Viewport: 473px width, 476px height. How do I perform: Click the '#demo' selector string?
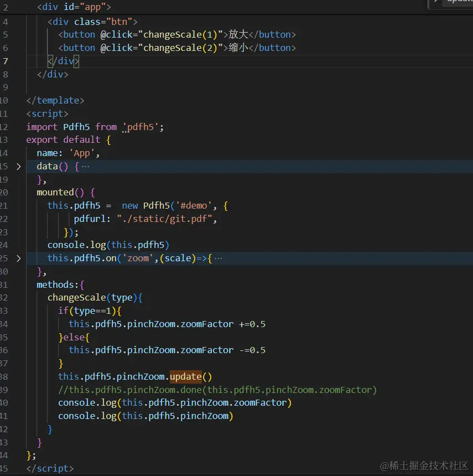(194, 206)
